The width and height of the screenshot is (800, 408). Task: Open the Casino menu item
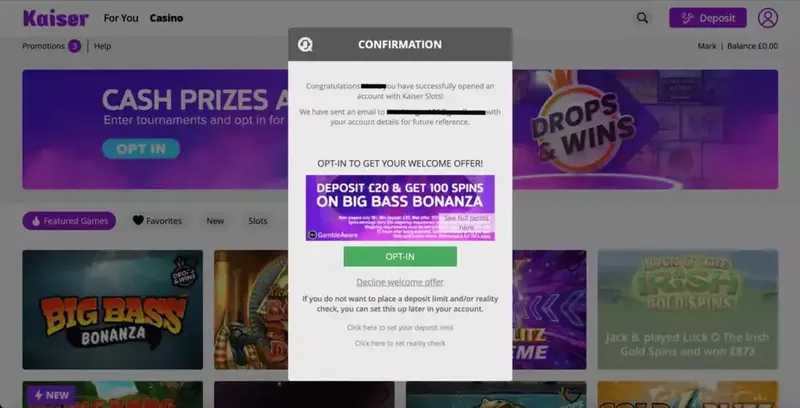point(166,18)
